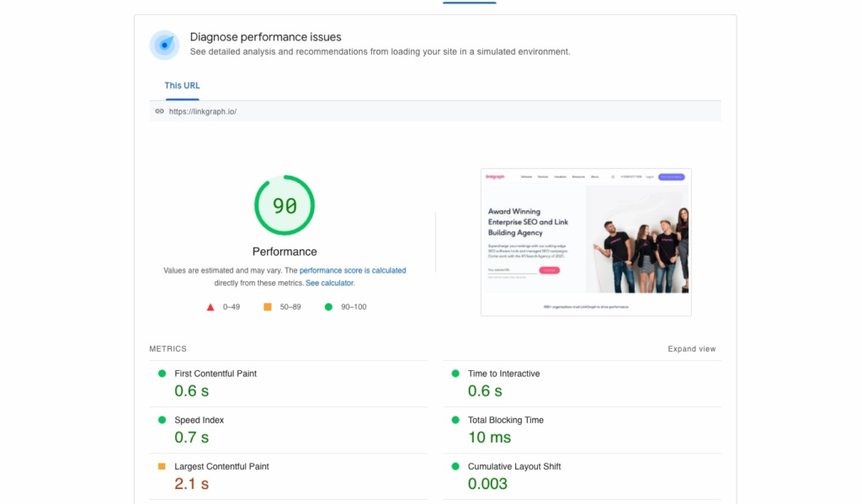Click the Speed Index label
The width and height of the screenshot is (862, 504).
(199, 420)
